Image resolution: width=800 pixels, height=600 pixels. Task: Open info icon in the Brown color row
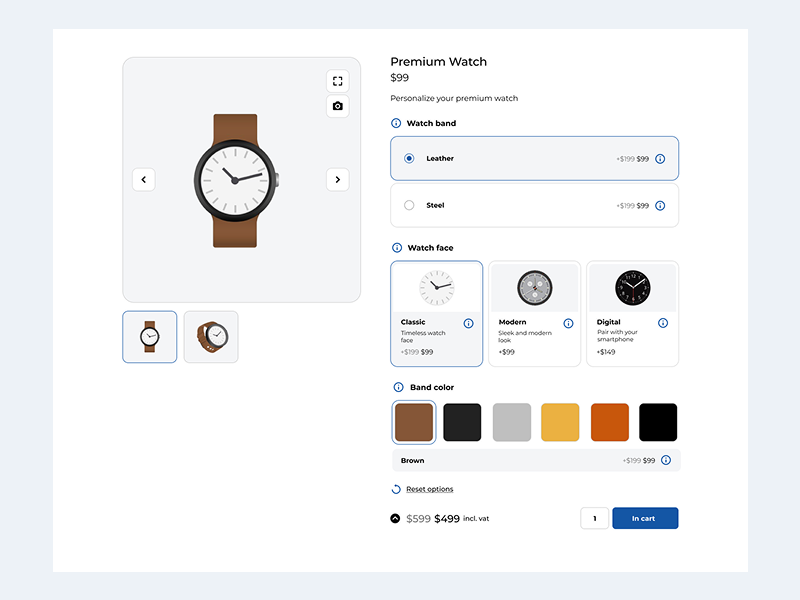[666, 460]
